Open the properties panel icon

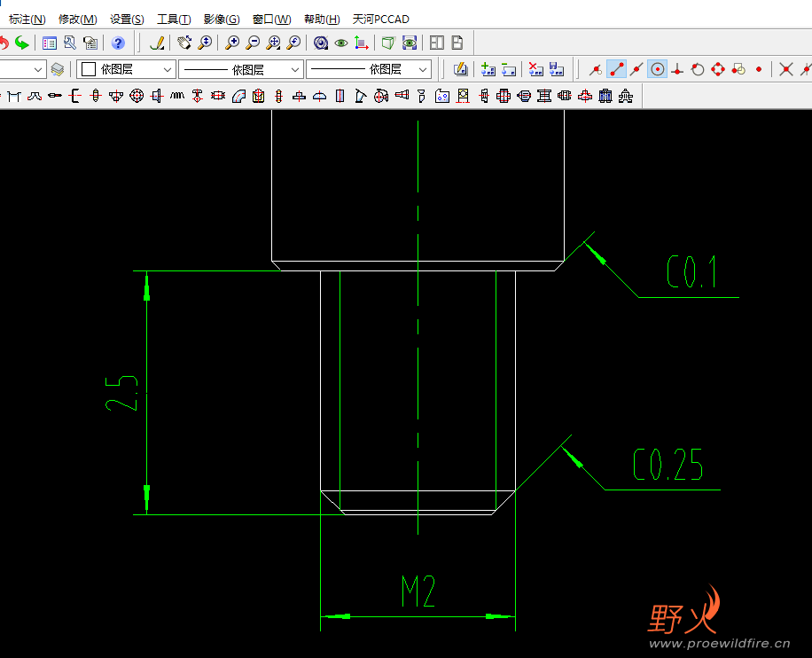pos(50,43)
